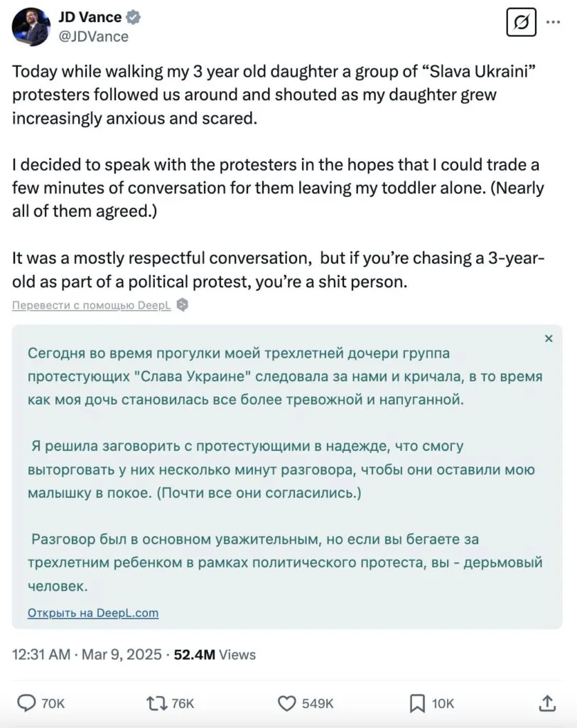This screenshot has width=577, height=728.
Task: Open JD Vance's profile avatar
Action: [31, 27]
